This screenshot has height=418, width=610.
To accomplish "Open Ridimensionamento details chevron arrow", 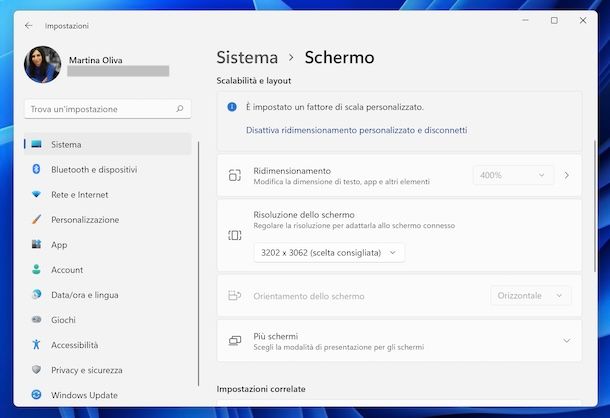I will pyautogui.click(x=567, y=175).
